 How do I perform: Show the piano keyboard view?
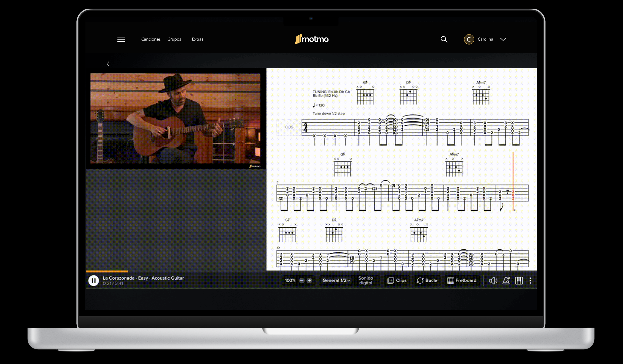coord(519,281)
